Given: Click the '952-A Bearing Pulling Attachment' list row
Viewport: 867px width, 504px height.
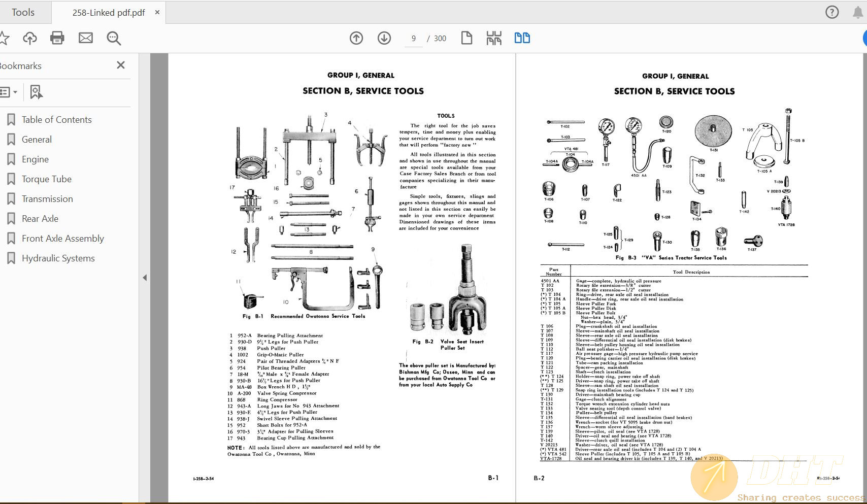Looking at the screenshot, I should click(276, 335).
